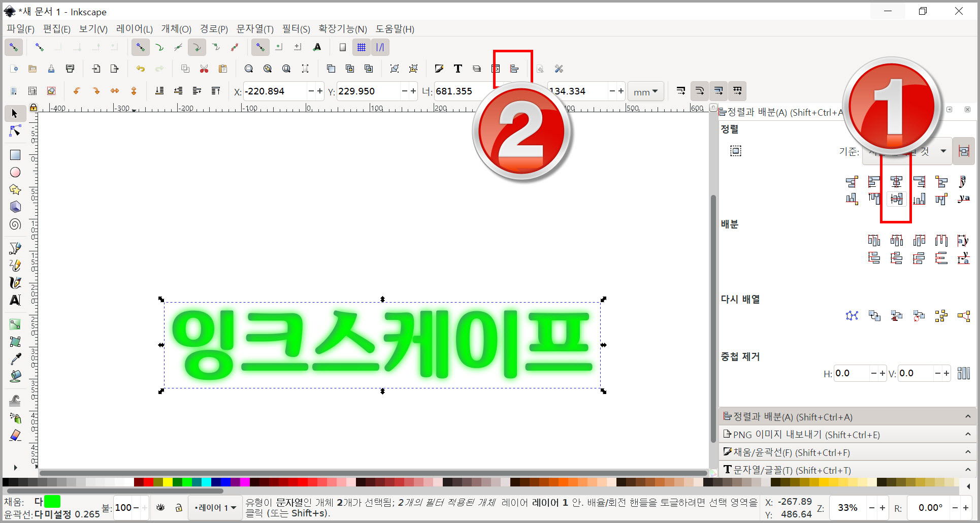Select the Calligraphy pen tool
The image size is (980, 523).
pos(15,282)
